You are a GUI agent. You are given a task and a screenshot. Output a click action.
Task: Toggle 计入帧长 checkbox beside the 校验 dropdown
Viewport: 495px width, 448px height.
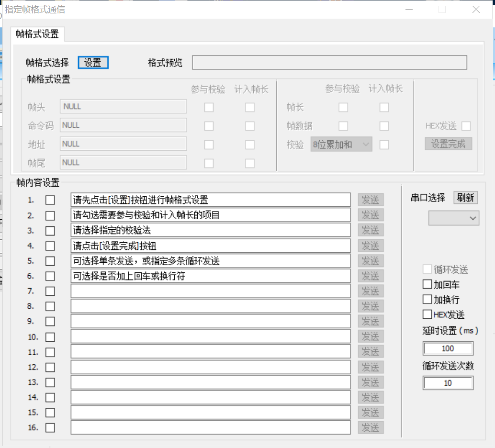pos(384,145)
